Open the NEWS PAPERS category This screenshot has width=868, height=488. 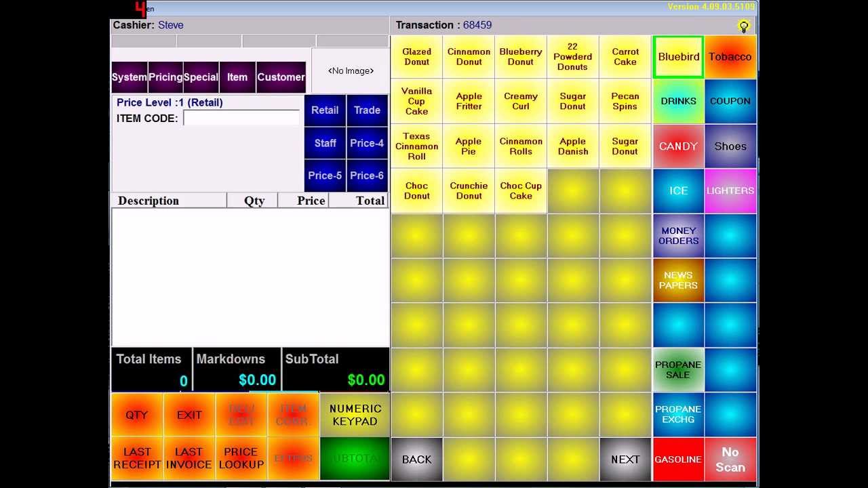tap(678, 280)
